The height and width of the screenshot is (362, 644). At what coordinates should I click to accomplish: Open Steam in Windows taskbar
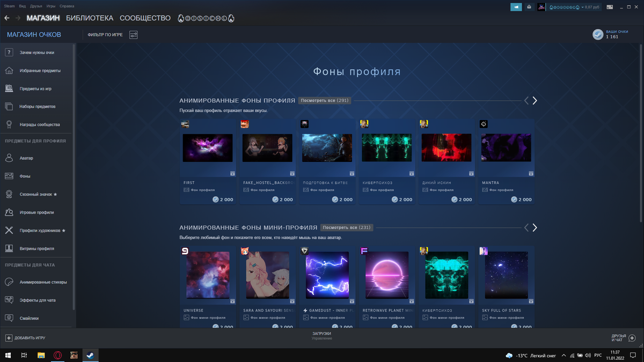[x=90, y=355]
